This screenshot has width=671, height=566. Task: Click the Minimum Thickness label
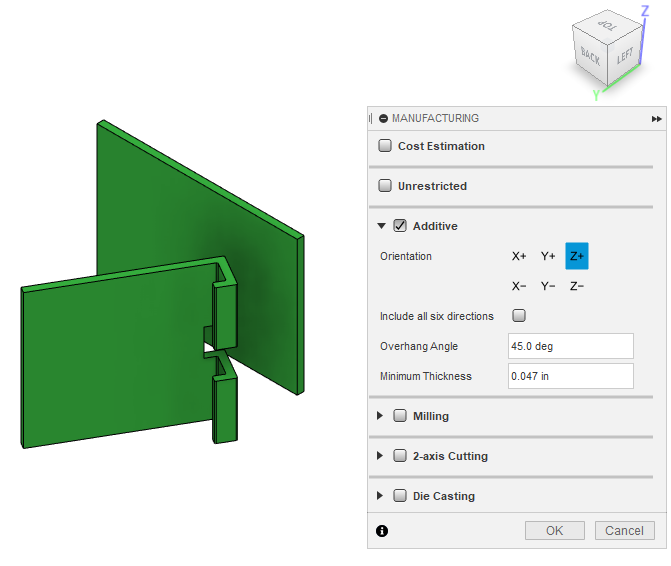pyautogui.click(x=426, y=376)
